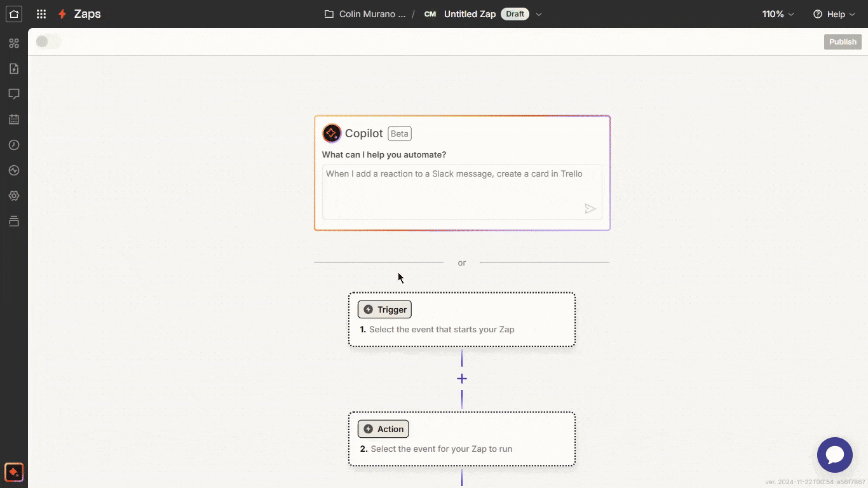
Task: Click the Zaps lightning bolt logo
Action: [62, 14]
